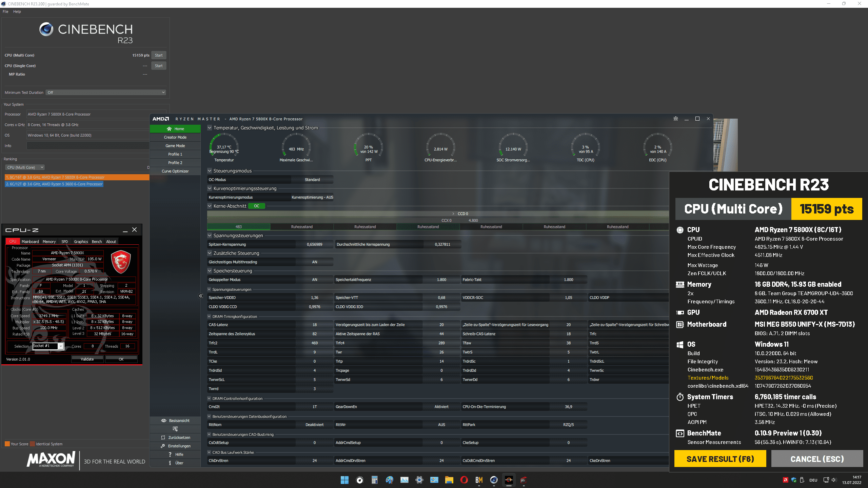Viewport: 868px width, 488px height.
Task: Switch to Graphics tab in CPU-Z
Action: point(81,242)
